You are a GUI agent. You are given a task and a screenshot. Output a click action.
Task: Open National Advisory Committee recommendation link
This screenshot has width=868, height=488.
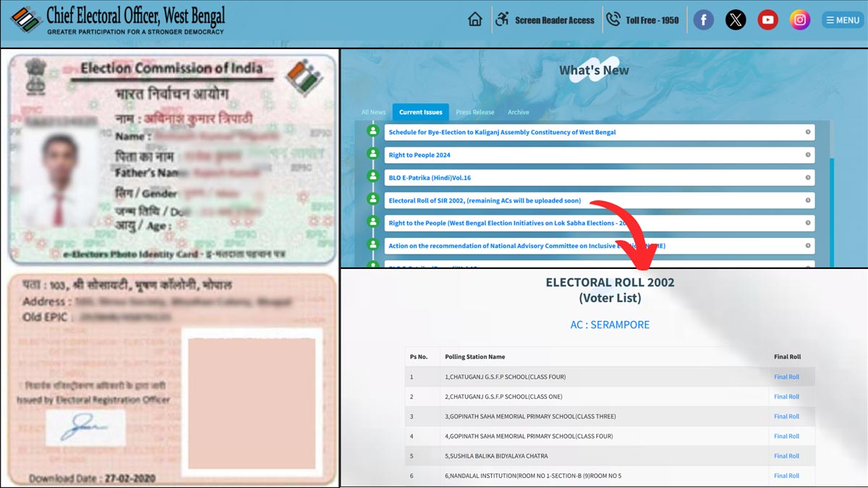point(527,246)
